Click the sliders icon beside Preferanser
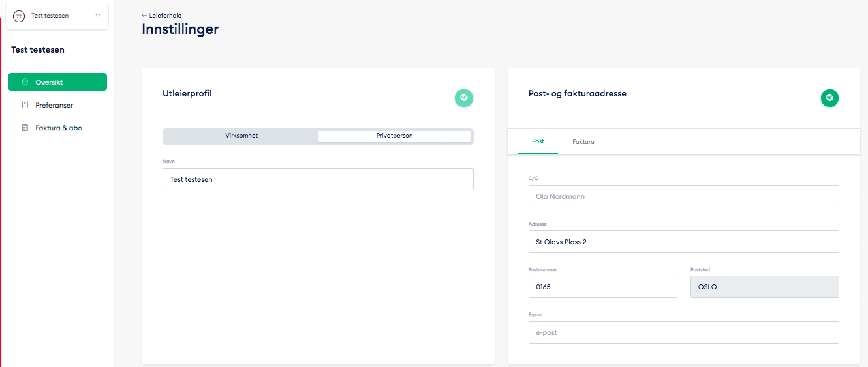 tap(25, 105)
